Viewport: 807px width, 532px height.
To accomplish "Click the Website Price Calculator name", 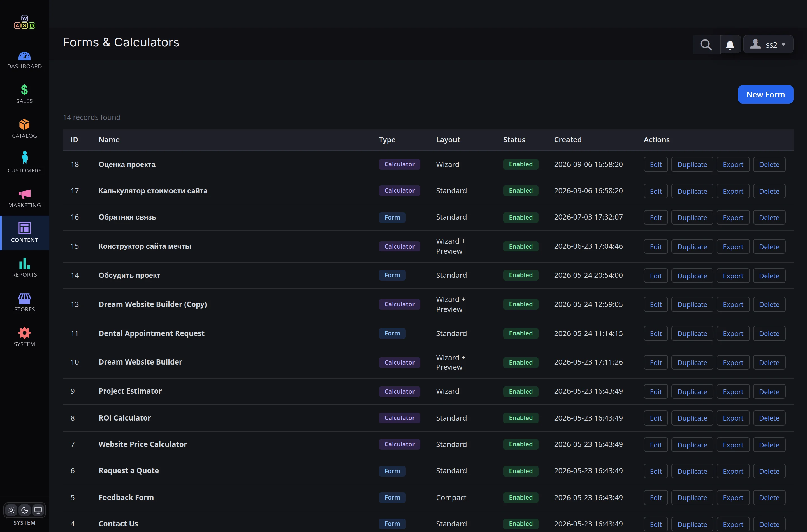I will pyautogui.click(x=143, y=444).
